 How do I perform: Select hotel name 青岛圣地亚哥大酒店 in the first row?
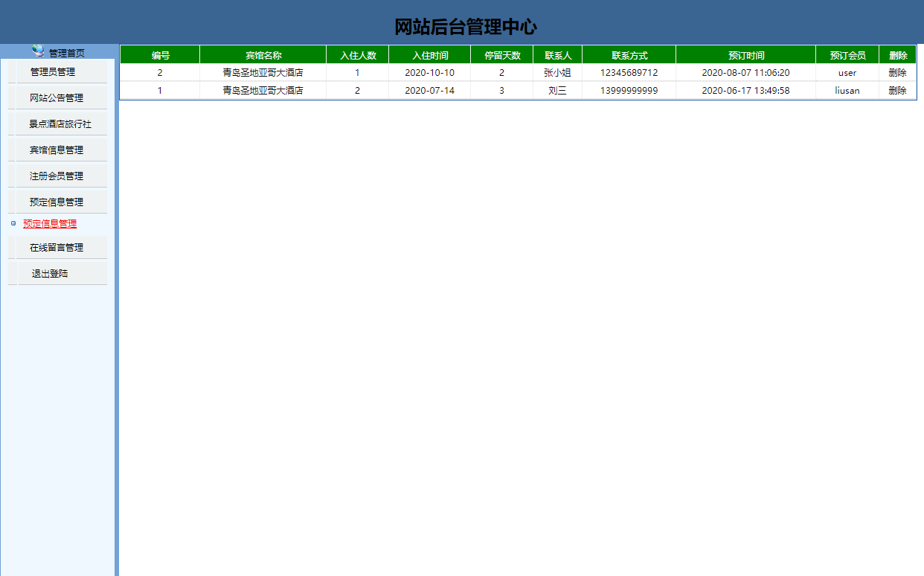click(x=262, y=72)
